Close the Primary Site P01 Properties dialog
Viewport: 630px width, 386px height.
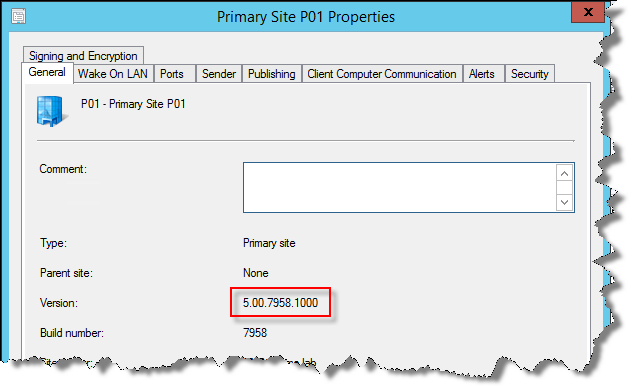tap(588, 12)
